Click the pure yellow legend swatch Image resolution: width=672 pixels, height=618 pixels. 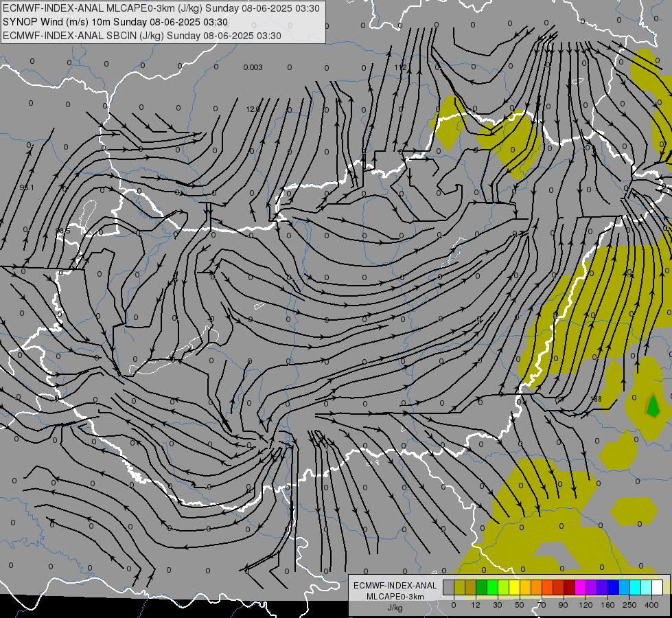(515, 587)
